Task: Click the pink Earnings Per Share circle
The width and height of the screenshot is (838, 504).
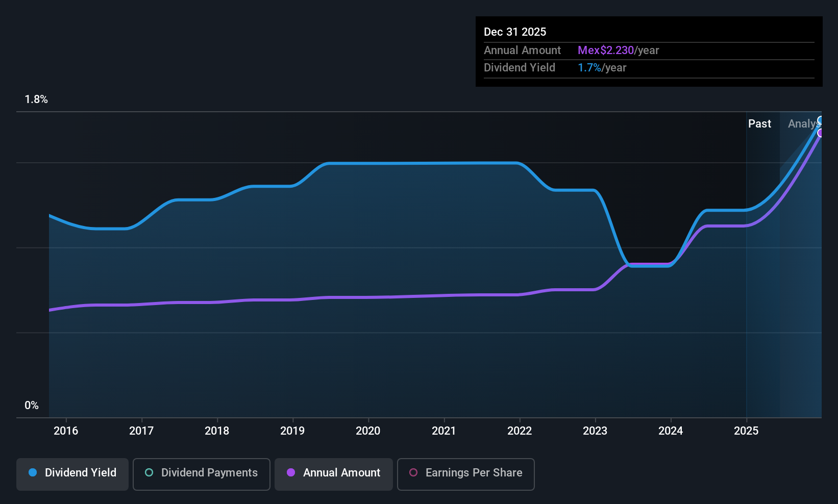Action: point(413,472)
